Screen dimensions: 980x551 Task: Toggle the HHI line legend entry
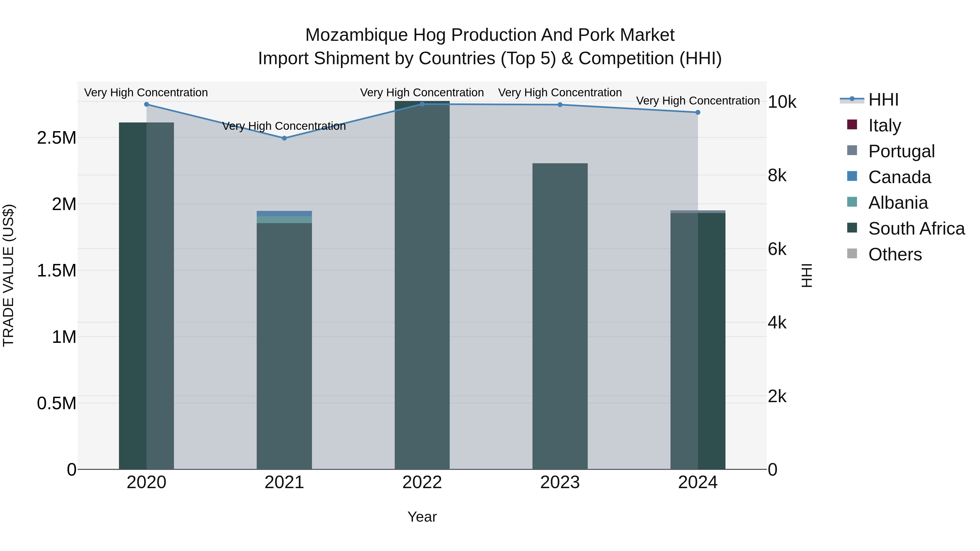click(x=869, y=100)
